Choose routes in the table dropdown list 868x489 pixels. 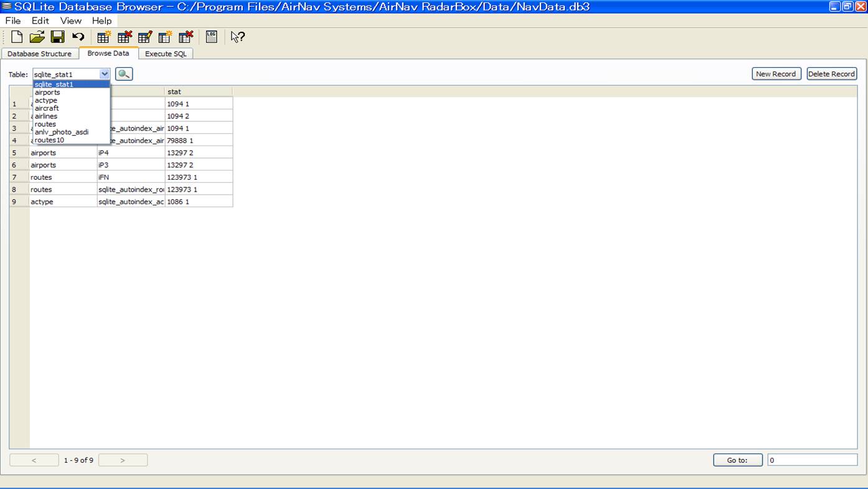(72, 124)
